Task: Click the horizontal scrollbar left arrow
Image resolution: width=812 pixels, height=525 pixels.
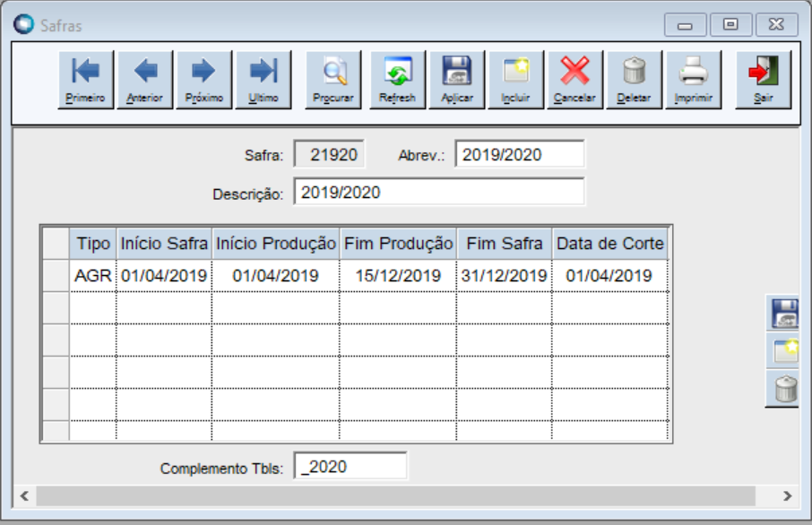Action: click(x=24, y=496)
